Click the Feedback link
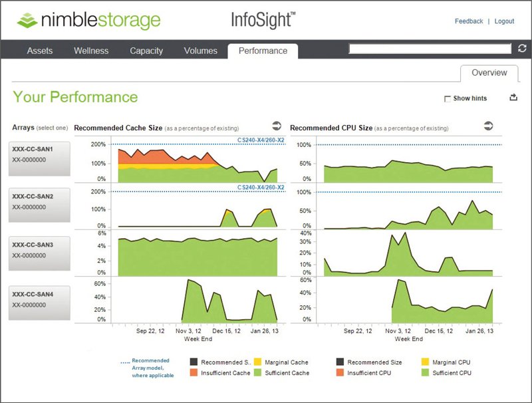This screenshot has height=403, width=532. (469, 21)
